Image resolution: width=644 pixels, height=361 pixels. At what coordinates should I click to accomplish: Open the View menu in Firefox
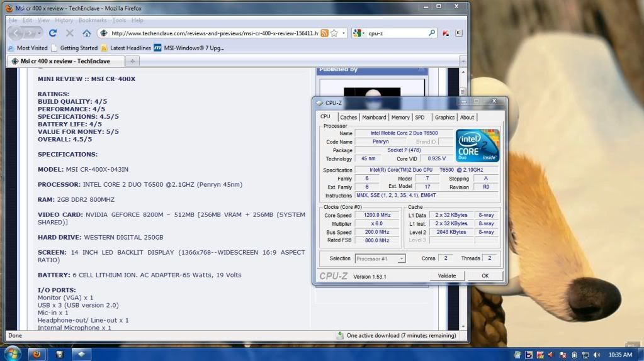click(43, 20)
